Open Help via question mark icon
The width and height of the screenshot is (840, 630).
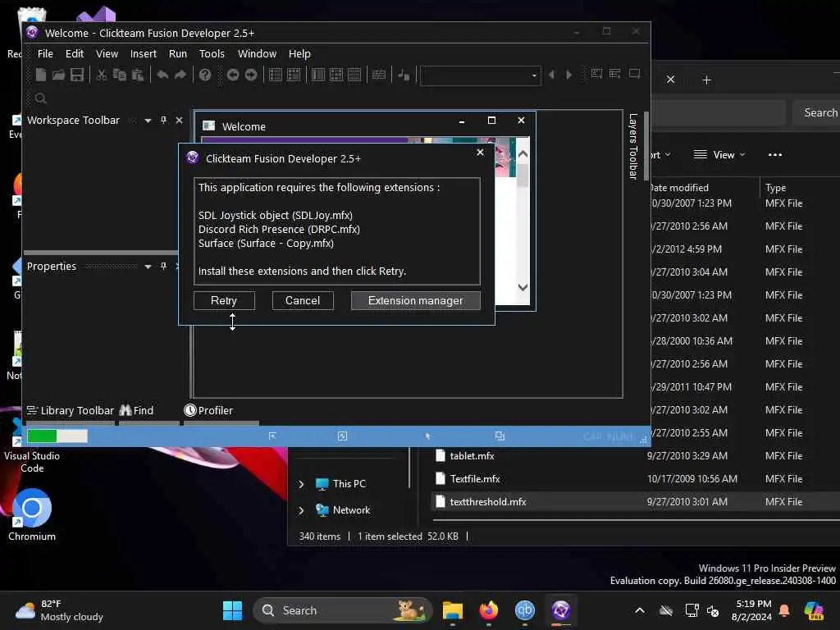pyautogui.click(x=205, y=75)
